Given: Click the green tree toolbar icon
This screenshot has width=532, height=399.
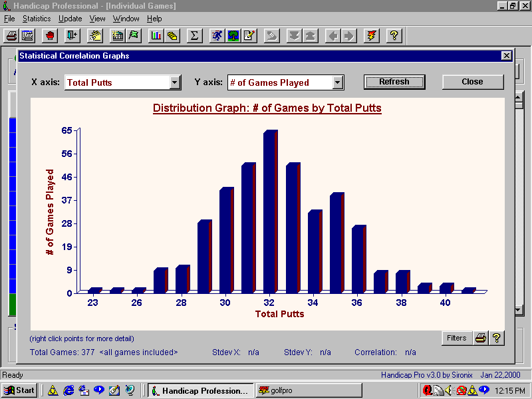Looking at the screenshot, I should point(233,35).
